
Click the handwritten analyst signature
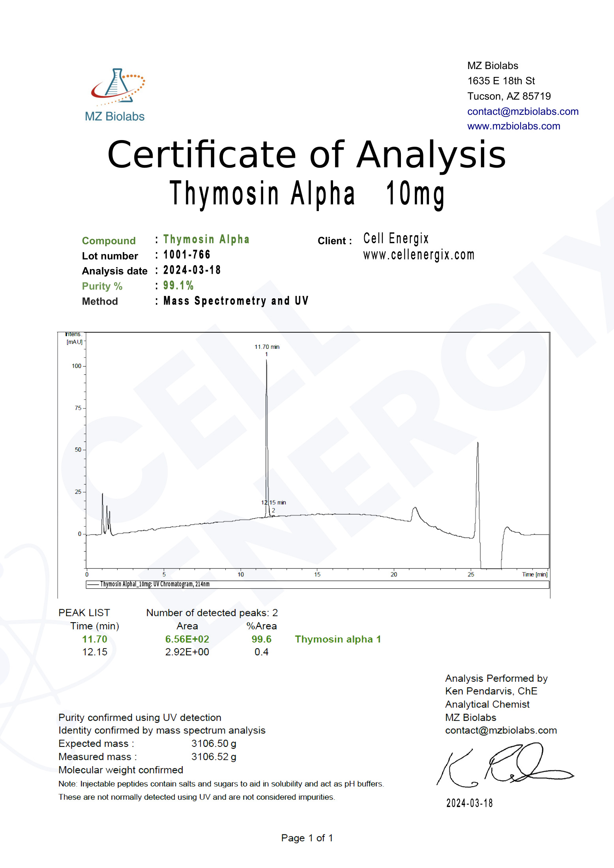(x=505, y=765)
